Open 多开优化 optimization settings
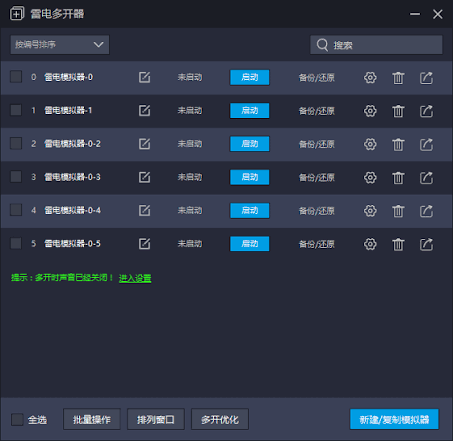Viewport: 453px width, 441px height. [x=220, y=419]
